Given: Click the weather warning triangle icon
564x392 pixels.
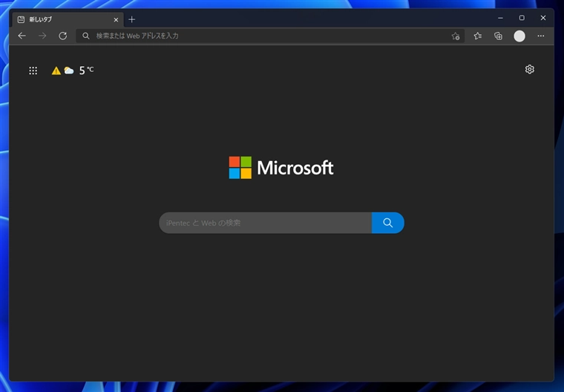Looking at the screenshot, I should click(56, 71).
